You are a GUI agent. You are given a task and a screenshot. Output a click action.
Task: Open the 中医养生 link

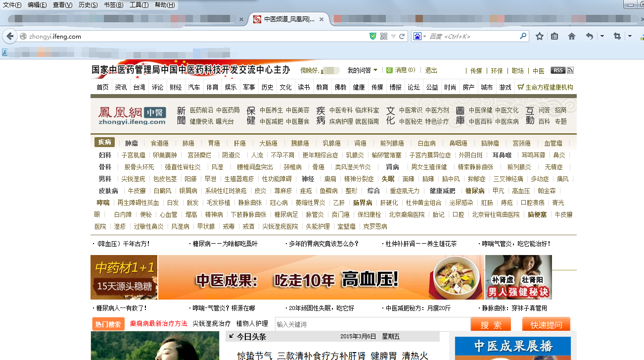tap(272, 110)
